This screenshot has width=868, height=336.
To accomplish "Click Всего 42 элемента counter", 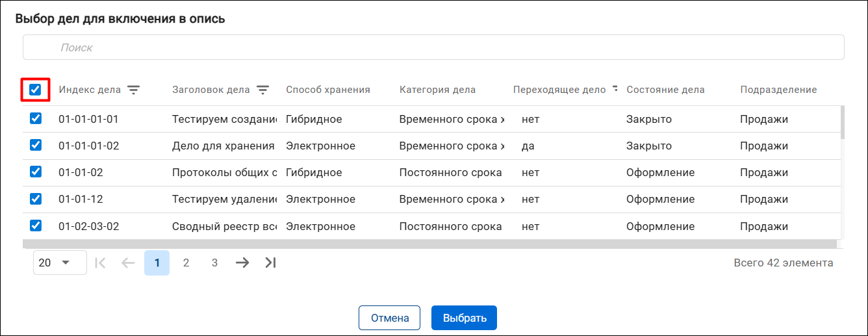I will coord(784,263).
